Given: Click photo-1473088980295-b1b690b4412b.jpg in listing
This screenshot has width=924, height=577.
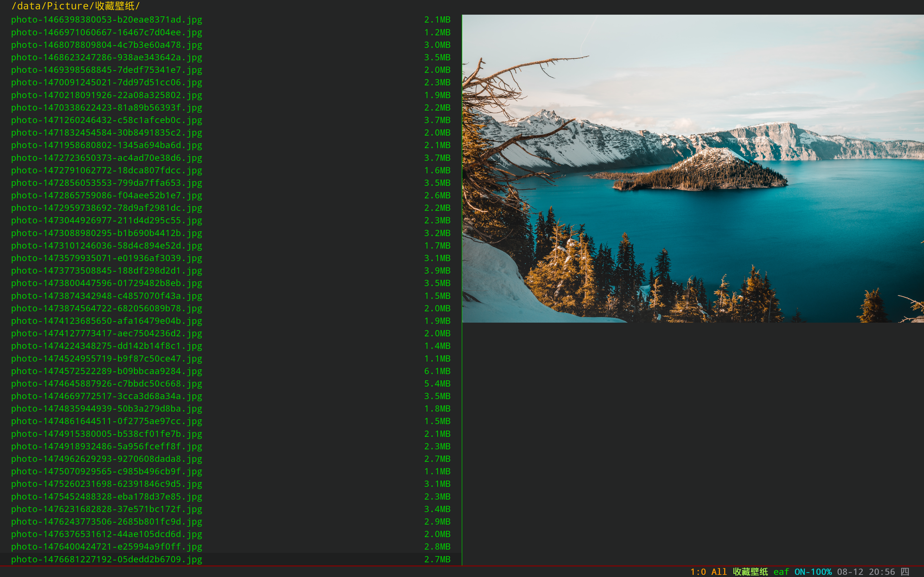Looking at the screenshot, I should point(107,233).
